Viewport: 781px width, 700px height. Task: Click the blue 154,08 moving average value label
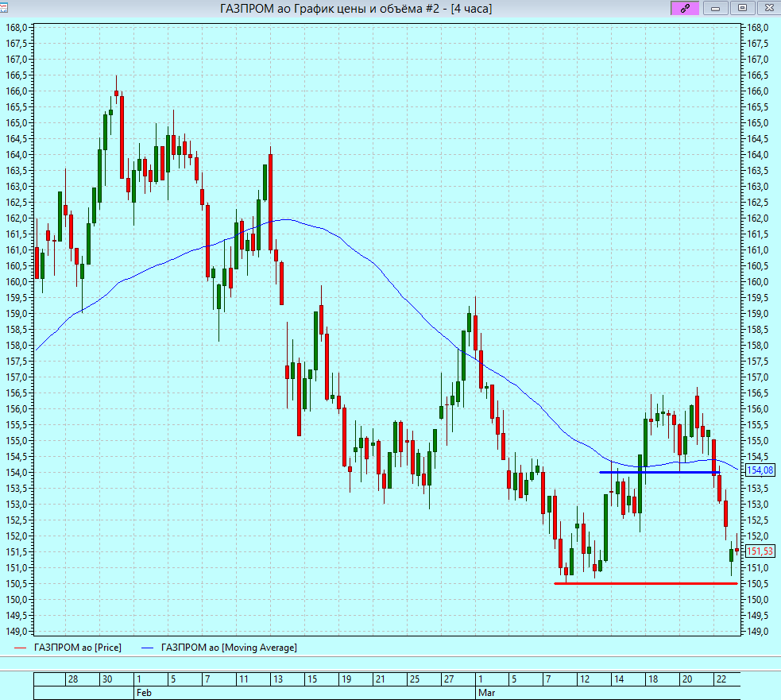pos(760,470)
